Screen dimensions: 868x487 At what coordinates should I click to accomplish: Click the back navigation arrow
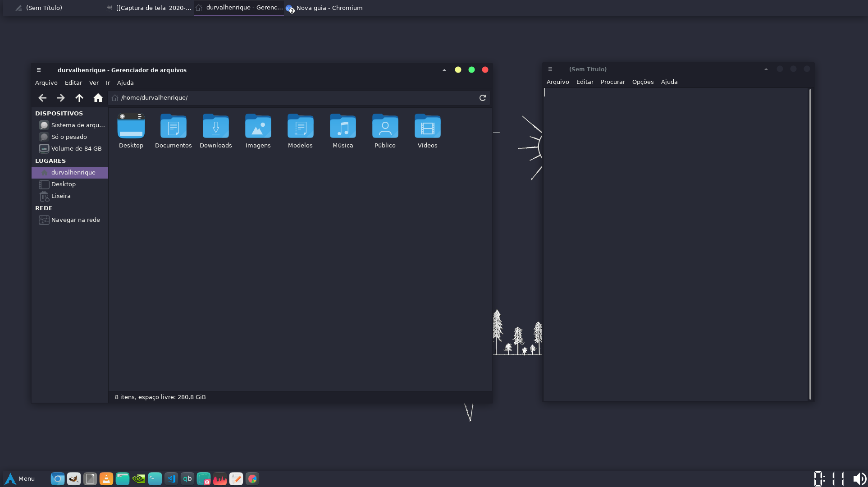tap(42, 98)
